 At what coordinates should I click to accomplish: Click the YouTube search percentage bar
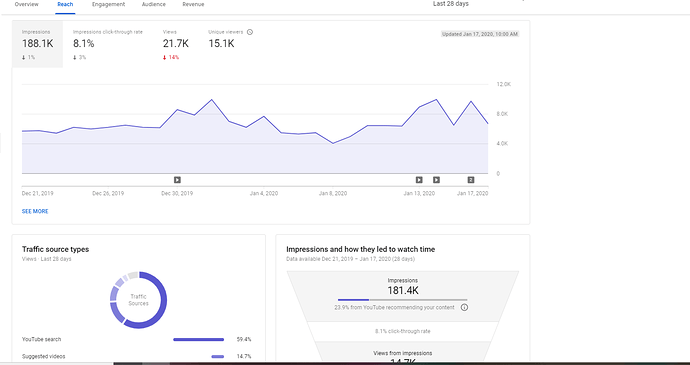[x=198, y=339]
